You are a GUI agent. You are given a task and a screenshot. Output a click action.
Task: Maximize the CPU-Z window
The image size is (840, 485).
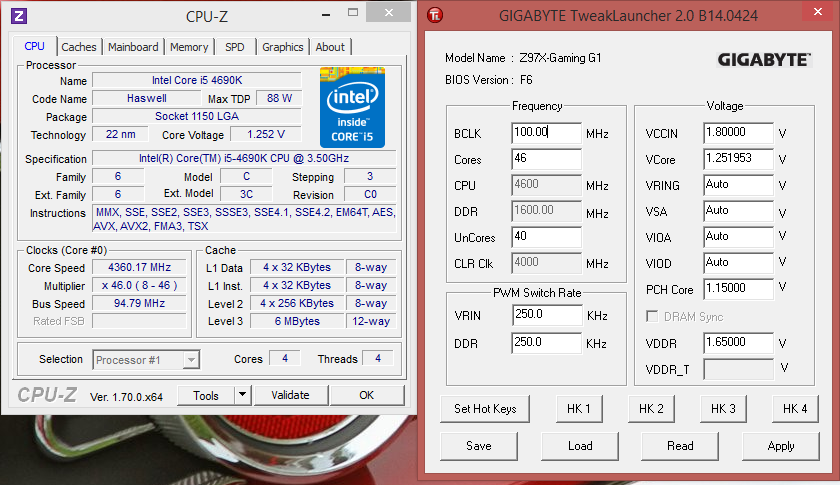point(352,13)
